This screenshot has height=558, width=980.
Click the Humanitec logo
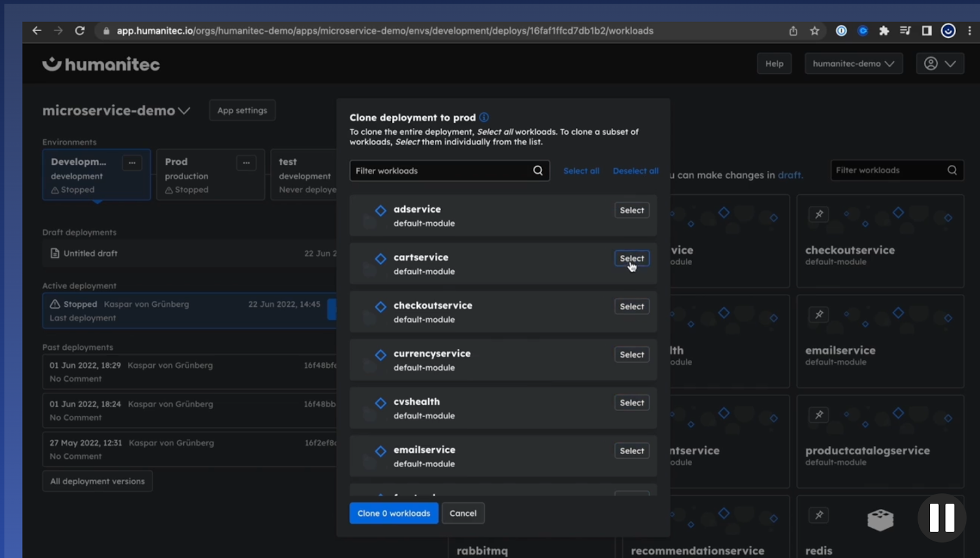click(101, 64)
